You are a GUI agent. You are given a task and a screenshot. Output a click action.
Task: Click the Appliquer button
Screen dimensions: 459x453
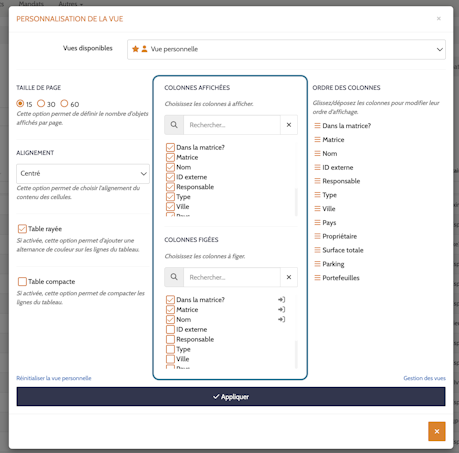point(231,397)
